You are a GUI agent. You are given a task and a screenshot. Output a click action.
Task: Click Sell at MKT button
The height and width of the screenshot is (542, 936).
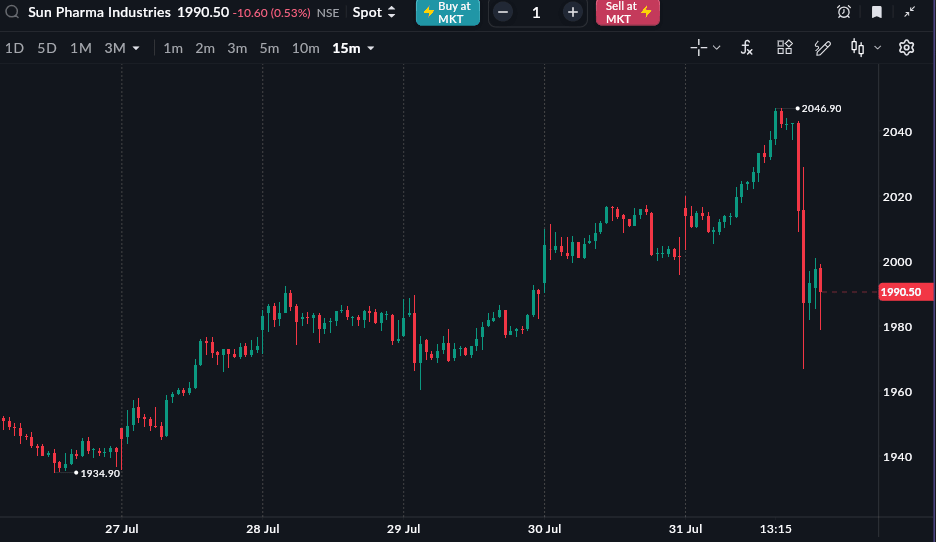coord(627,13)
